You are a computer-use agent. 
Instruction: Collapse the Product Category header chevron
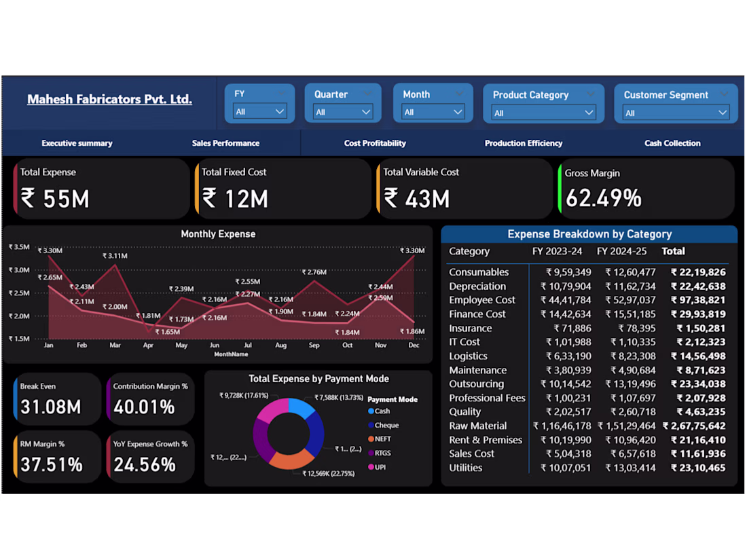click(x=590, y=94)
